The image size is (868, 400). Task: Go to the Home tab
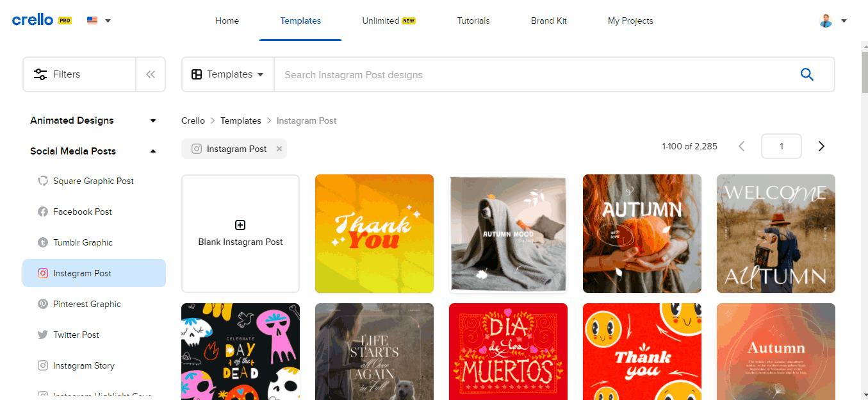pyautogui.click(x=227, y=21)
